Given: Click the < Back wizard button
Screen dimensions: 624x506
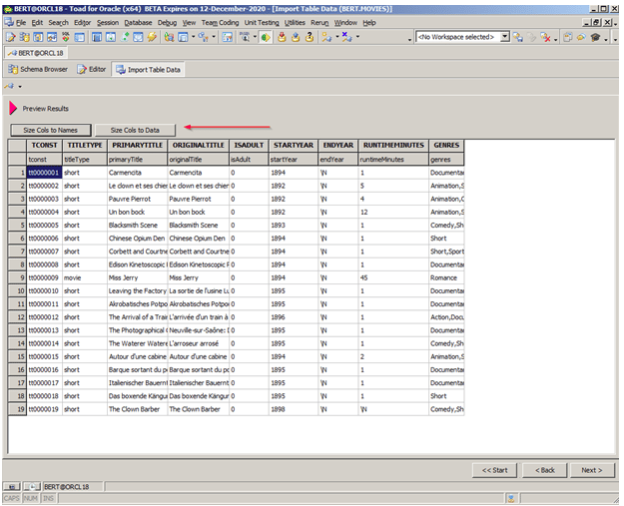Looking at the screenshot, I should pyautogui.click(x=544, y=470).
